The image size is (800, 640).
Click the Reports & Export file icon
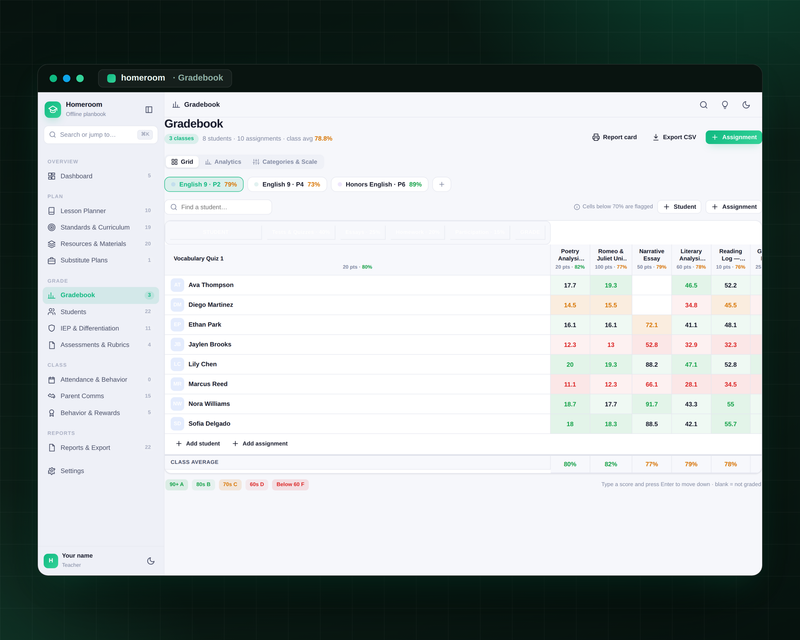click(x=52, y=448)
